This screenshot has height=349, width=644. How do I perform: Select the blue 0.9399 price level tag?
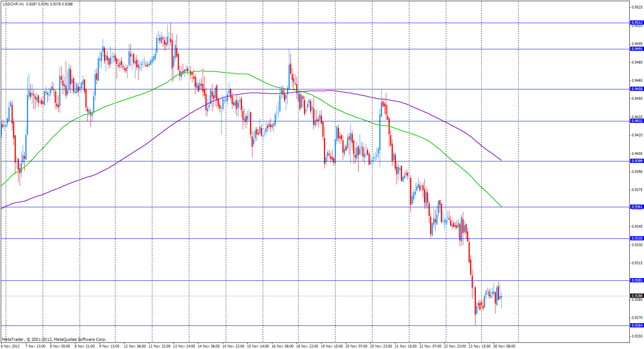pyautogui.click(x=637, y=161)
